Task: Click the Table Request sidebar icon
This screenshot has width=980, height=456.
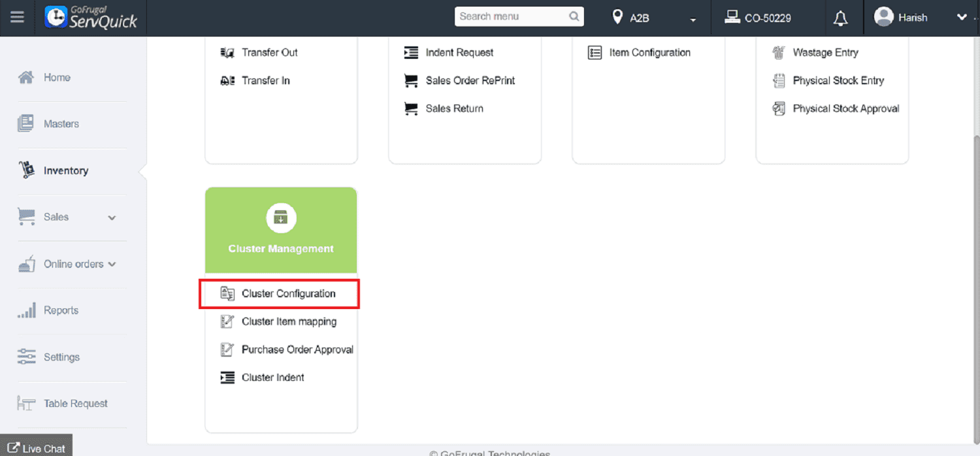Action: 26,404
